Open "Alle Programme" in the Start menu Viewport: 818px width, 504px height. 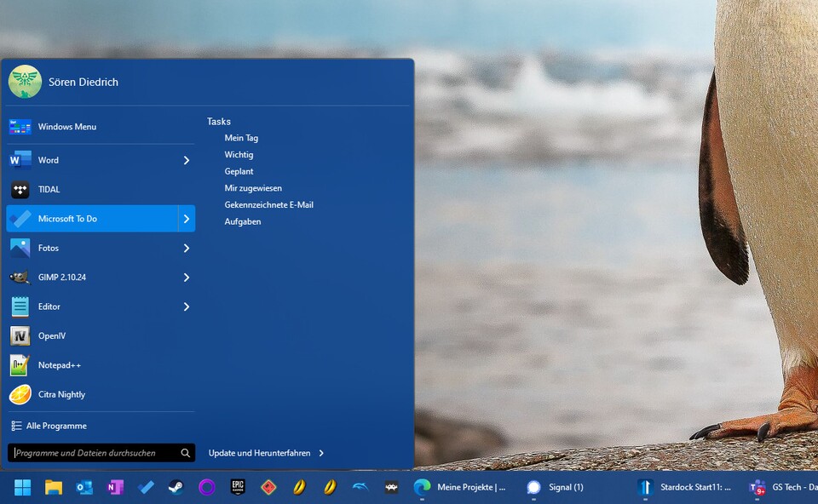[x=54, y=425]
